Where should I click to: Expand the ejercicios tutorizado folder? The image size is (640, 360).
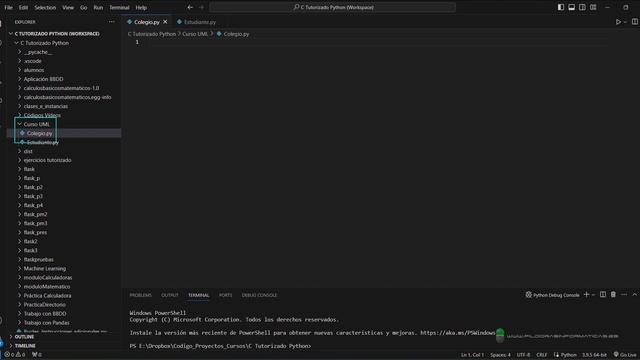click(47, 160)
